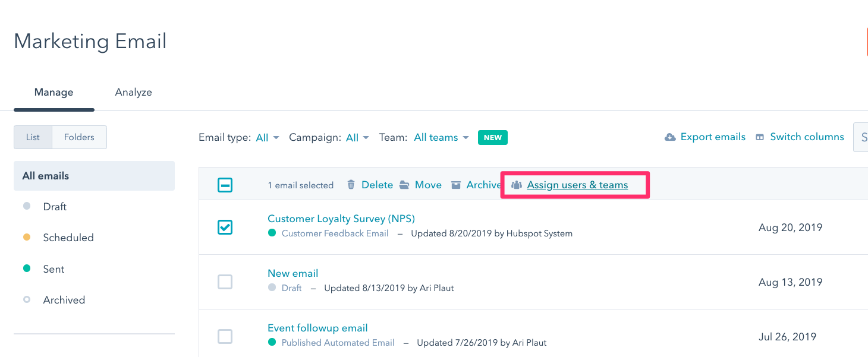Uncheck the Customer Loyalty Survey checkbox
This screenshot has height=357, width=868.
tap(225, 227)
